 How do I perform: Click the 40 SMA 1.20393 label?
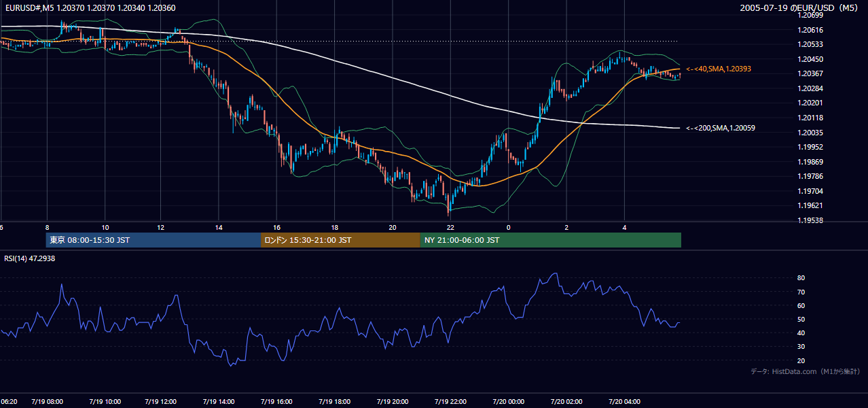tap(718, 69)
